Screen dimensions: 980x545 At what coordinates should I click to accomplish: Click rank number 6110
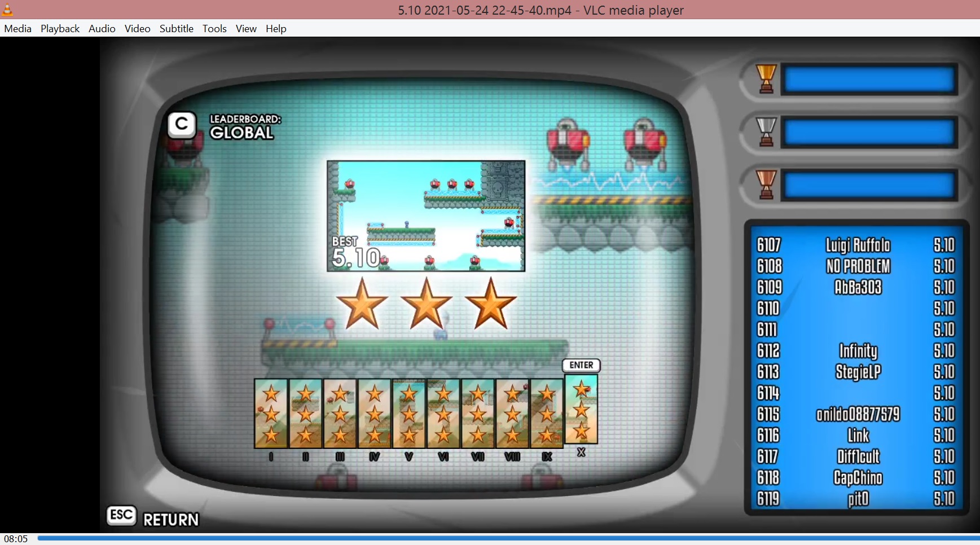coord(768,309)
